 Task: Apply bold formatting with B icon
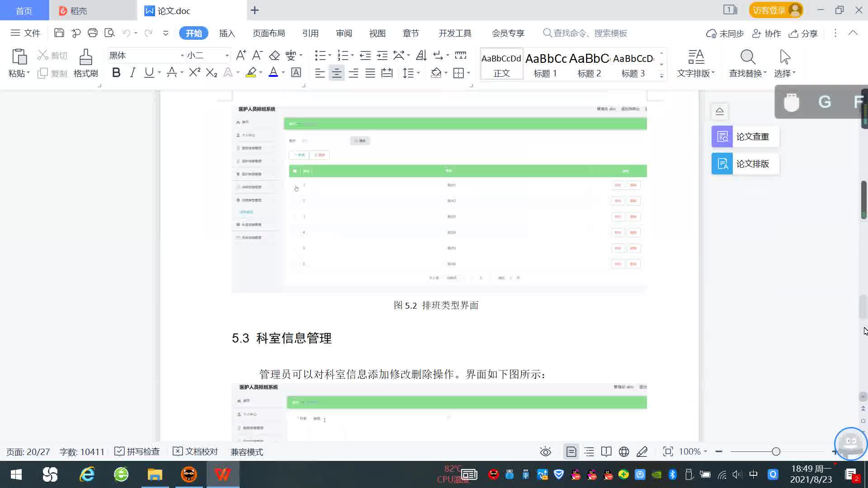click(116, 73)
